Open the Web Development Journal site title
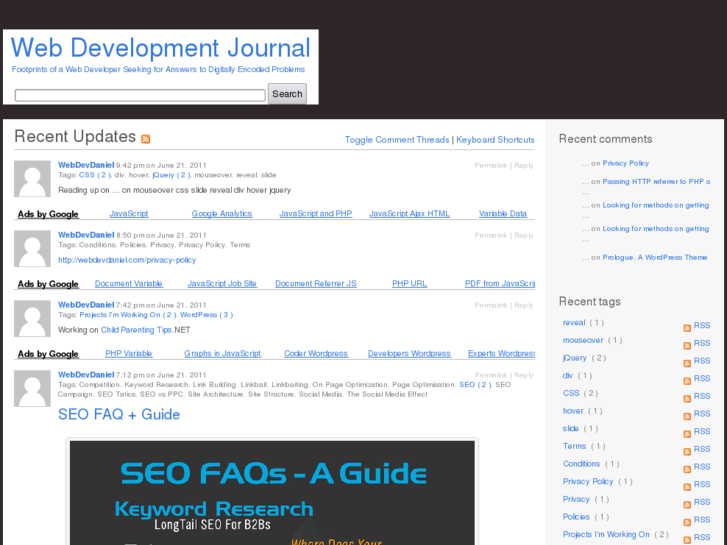 point(160,49)
